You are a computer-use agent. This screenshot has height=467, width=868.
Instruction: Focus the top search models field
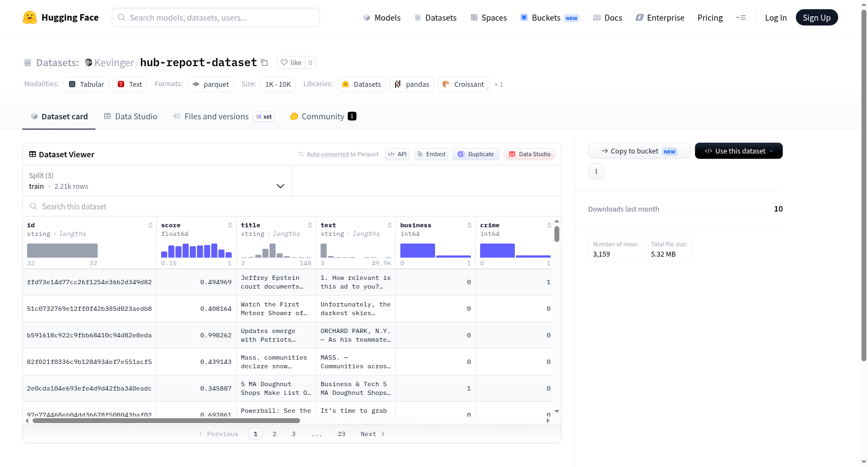[x=216, y=17]
